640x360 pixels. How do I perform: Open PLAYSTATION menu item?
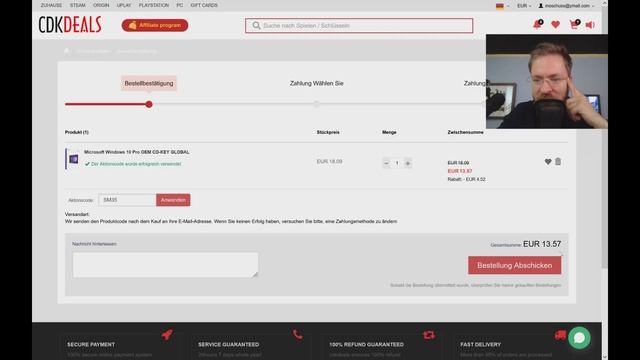coord(154,5)
